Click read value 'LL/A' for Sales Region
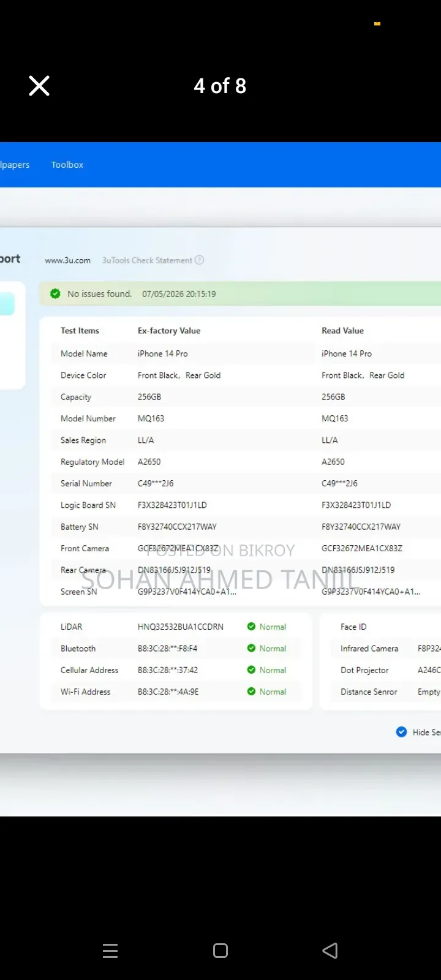This screenshot has height=980, width=441. tap(330, 440)
